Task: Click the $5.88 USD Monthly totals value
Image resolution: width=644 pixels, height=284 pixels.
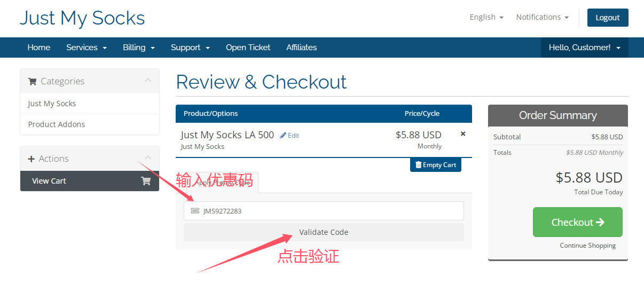Action: 594,153
